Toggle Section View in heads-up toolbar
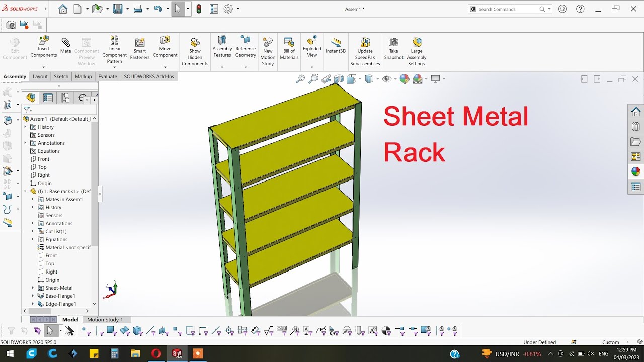 tap(339, 79)
